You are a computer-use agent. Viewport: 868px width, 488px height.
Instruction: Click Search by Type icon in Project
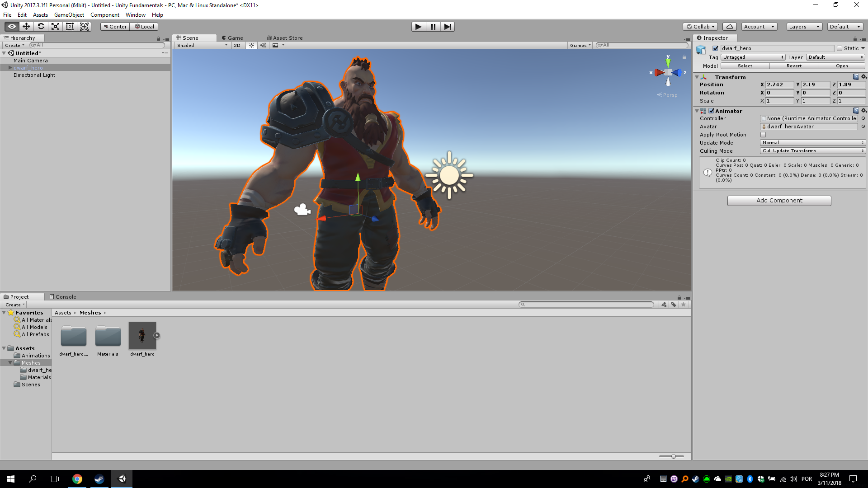pyautogui.click(x=664, y=305)
